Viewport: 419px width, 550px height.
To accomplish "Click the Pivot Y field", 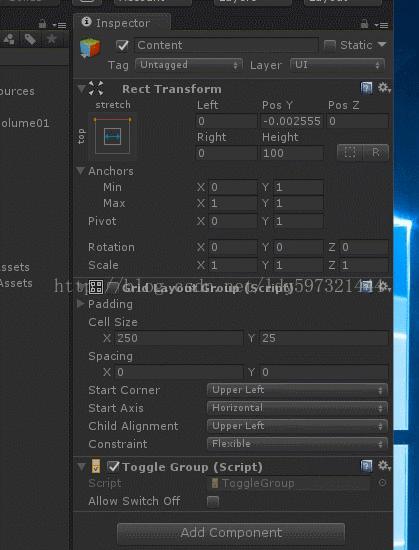I will click(x=298, y=221).
